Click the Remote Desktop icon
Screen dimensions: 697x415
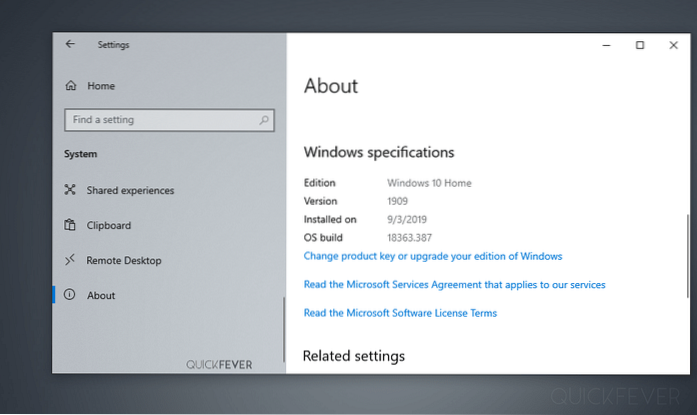[70, 260]
